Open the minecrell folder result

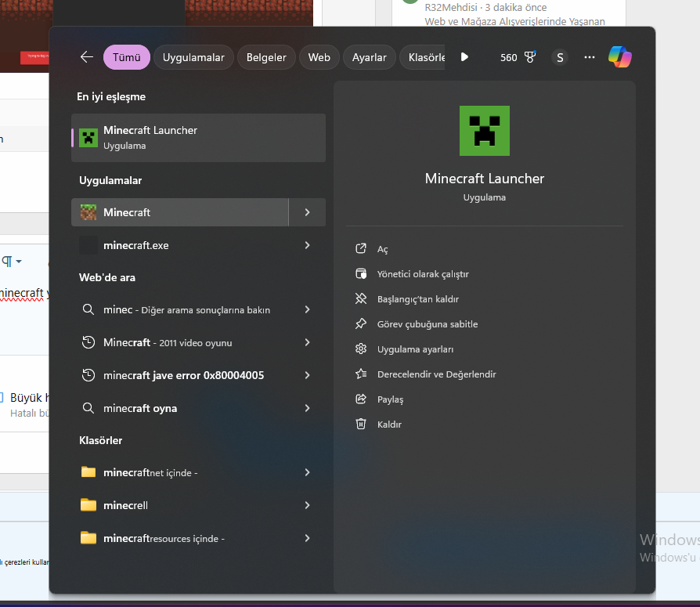(180, 505)
